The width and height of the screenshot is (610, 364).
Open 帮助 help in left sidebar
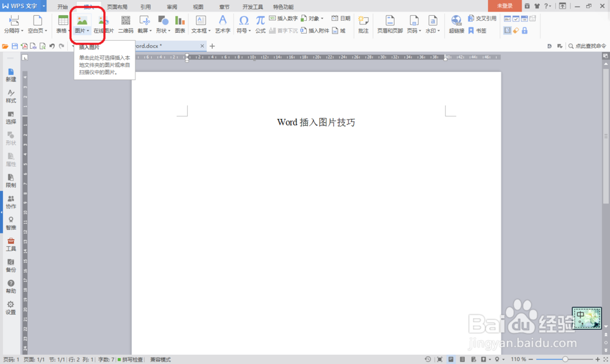(x=11, y=287)
